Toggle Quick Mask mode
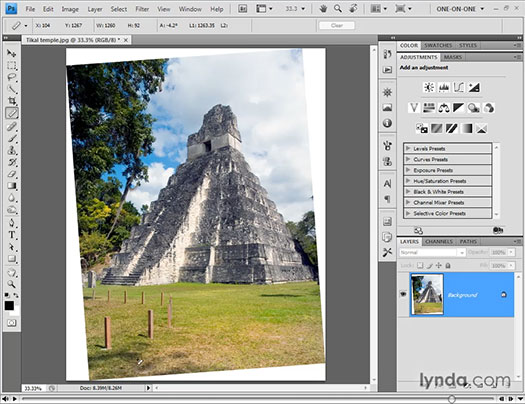The width and height of the screenshot is (525, 404). coord(12,323)
